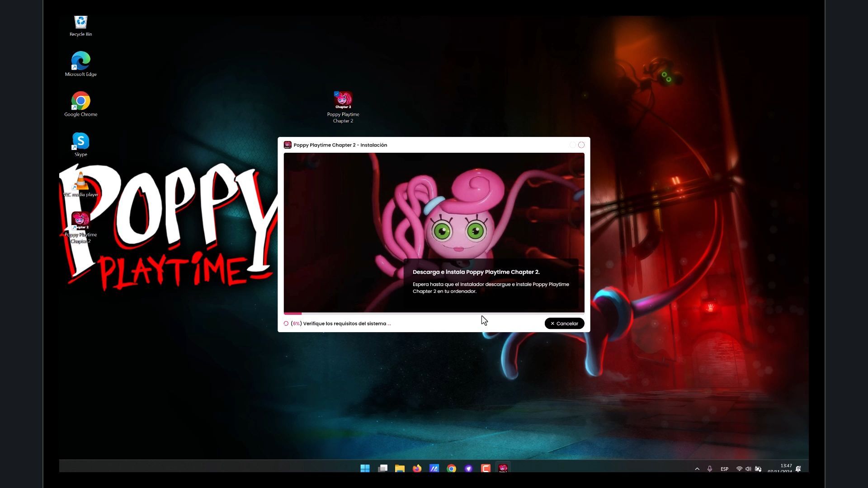Click the battery status tray icon
This screenshot has width=868, height=488.
758,469
